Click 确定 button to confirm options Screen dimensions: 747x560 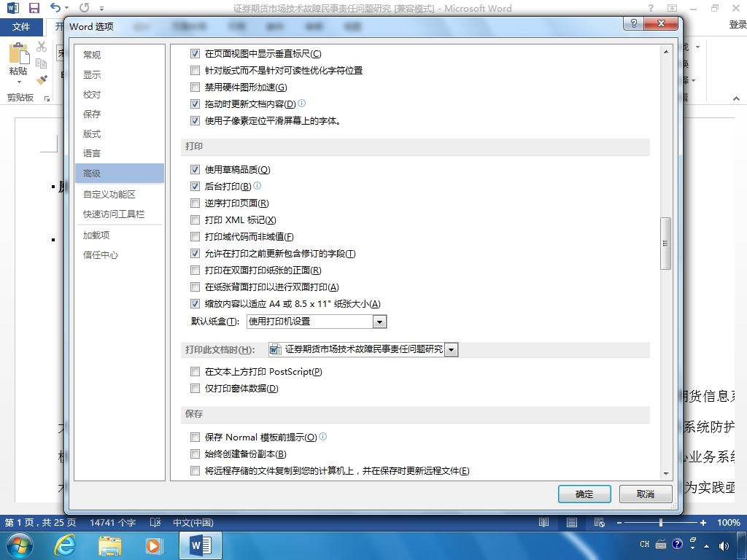pyautogui.click(x=584, y=494)
